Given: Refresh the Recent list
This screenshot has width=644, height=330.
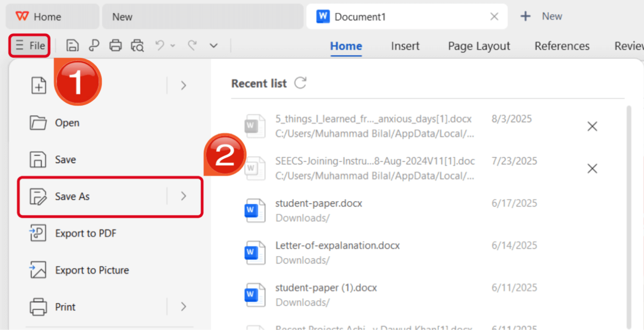Looking at the screenshot, I should 300,83.
